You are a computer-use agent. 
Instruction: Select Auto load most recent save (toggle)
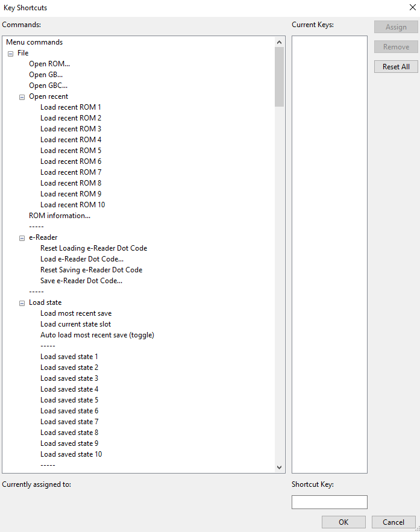click(x=97, y=335)
